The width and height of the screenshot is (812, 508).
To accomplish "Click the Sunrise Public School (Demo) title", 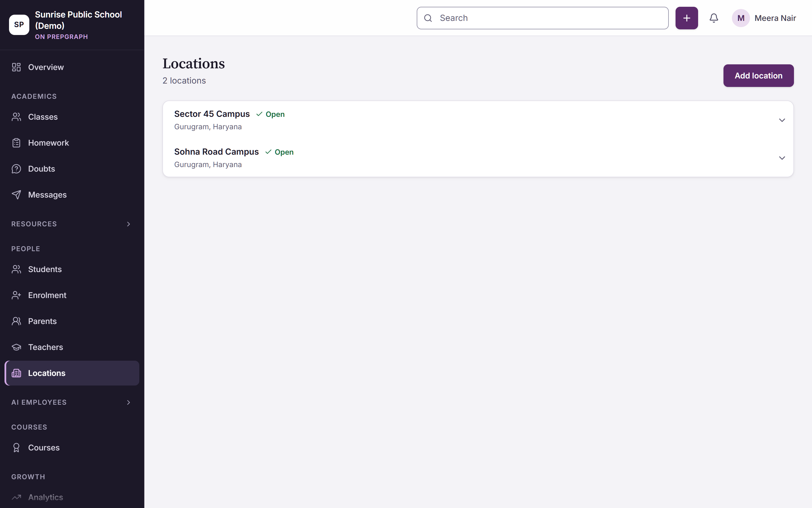I will click(78, 20).
